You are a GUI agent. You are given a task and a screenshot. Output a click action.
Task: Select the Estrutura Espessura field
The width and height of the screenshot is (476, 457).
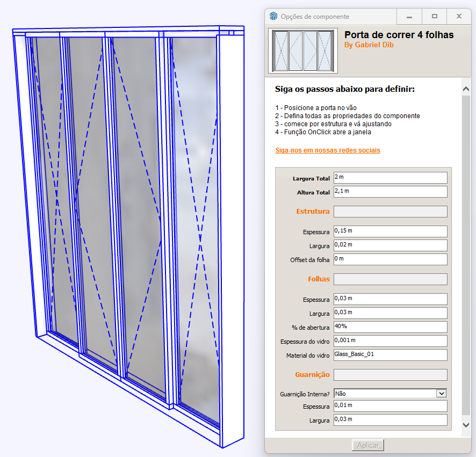coord(390,231)
